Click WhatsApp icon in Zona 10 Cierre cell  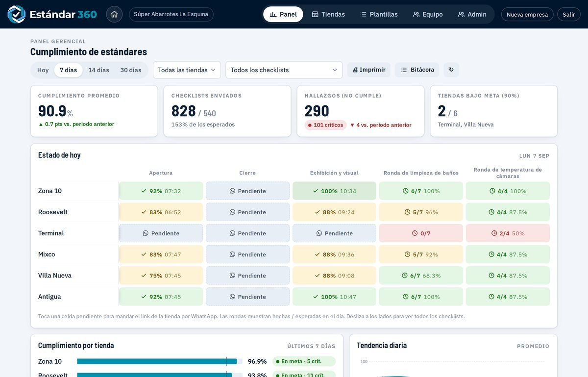coord(232,191)
